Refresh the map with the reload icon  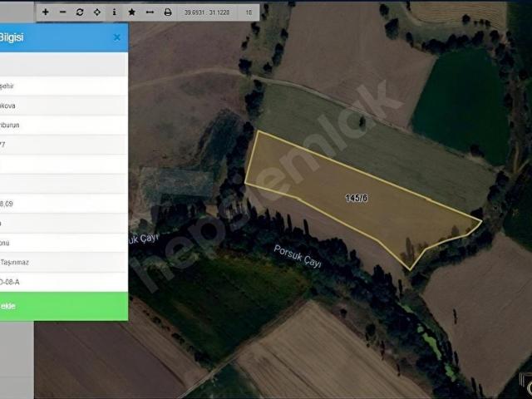(x=80, y=12)
